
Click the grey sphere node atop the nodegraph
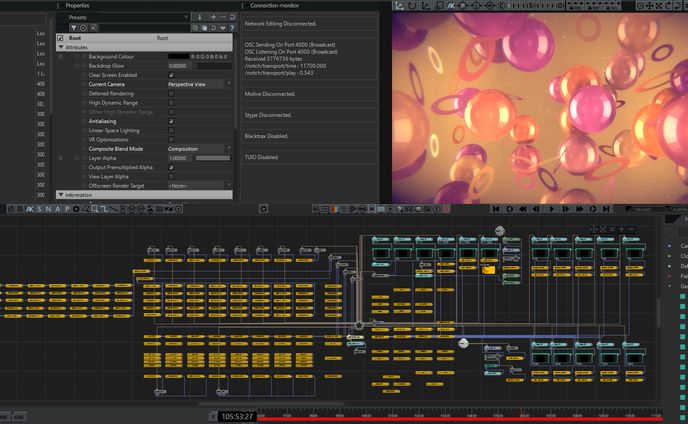click(x=499, y=230)
